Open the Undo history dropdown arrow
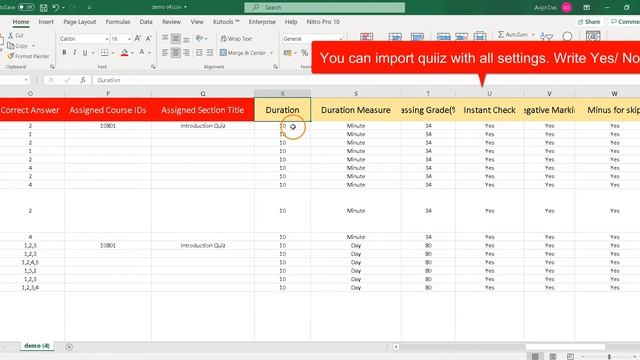This screenshot has height=360, width=640. pos(63,8)
